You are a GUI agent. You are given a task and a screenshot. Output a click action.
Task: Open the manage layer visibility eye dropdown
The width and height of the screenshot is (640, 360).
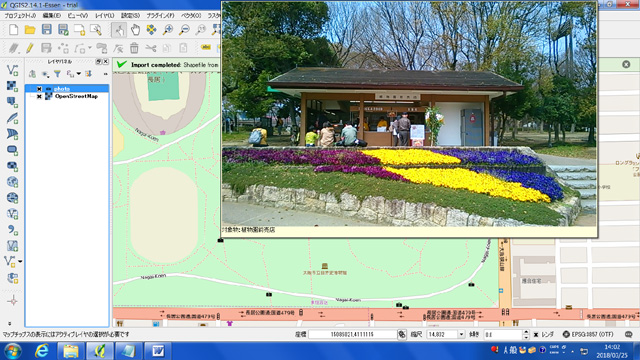[x=45, y=74]
